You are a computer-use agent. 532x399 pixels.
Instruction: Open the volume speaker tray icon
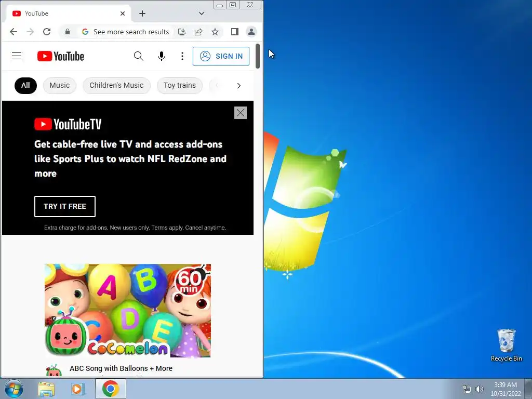tap(480, 389)
